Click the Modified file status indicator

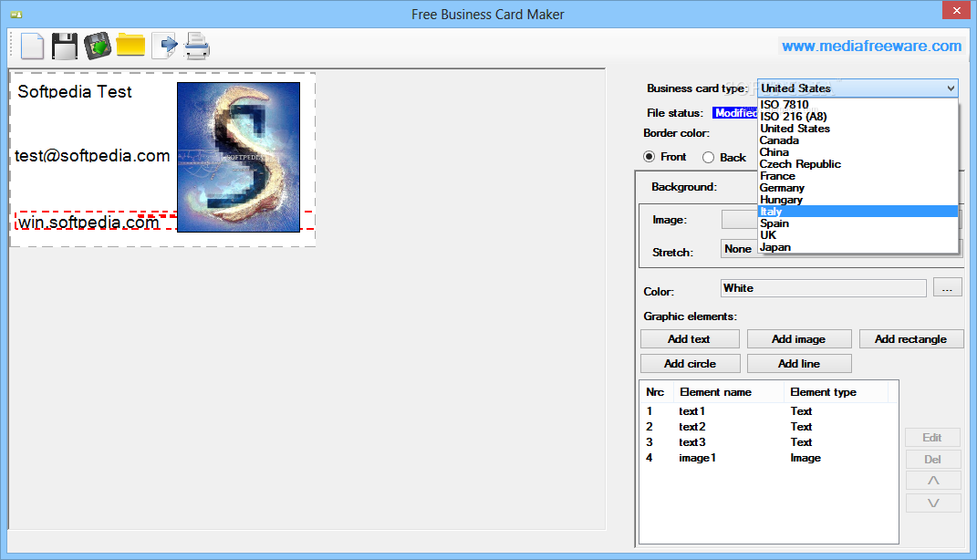[x=736, y=113]
